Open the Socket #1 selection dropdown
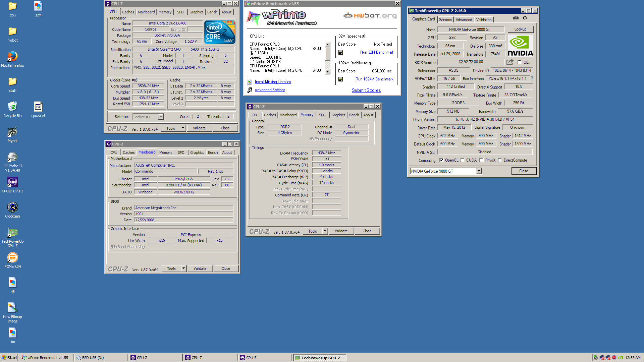 [x=161, y=117]
